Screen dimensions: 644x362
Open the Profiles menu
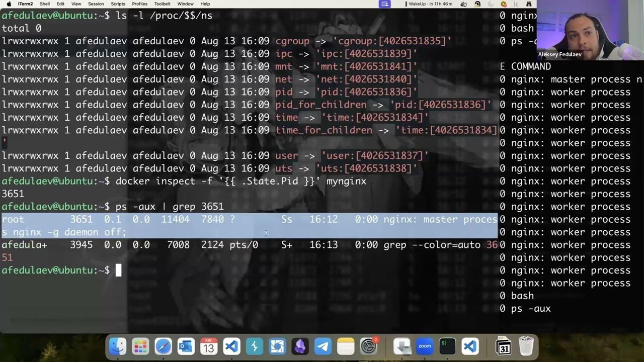(139, 4)
